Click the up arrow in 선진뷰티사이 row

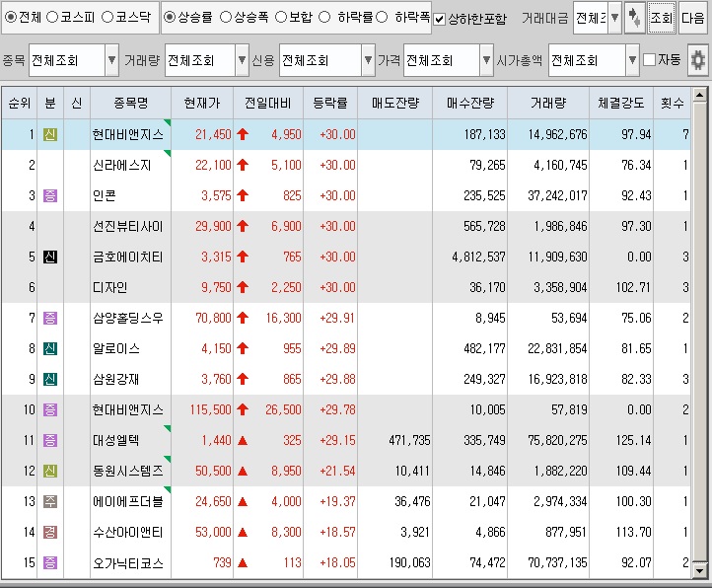click(243, 226)
